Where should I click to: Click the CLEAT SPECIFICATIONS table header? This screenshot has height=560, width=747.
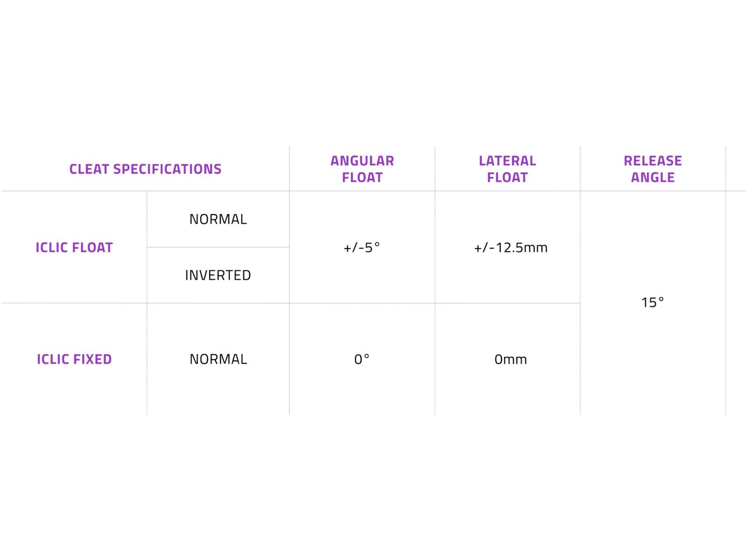point(145,169)
